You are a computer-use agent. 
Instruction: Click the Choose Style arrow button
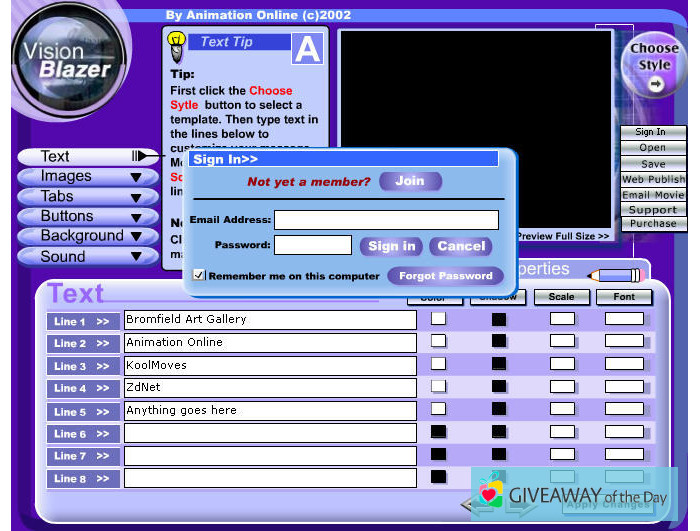655,85
